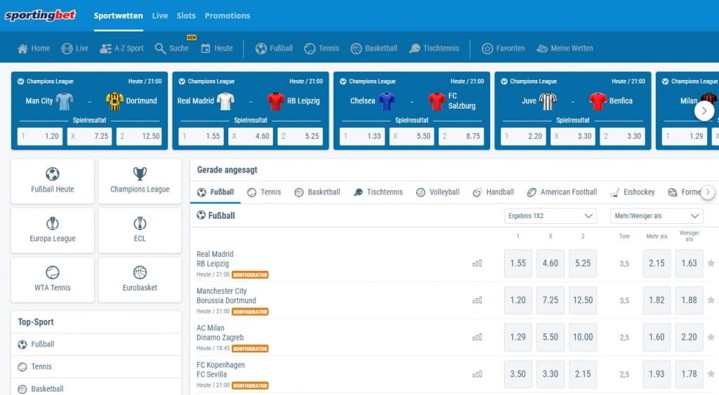Open Fußball in Top-Sport list
Viewport: 719px width, 395px height.
tap(96, 344)
